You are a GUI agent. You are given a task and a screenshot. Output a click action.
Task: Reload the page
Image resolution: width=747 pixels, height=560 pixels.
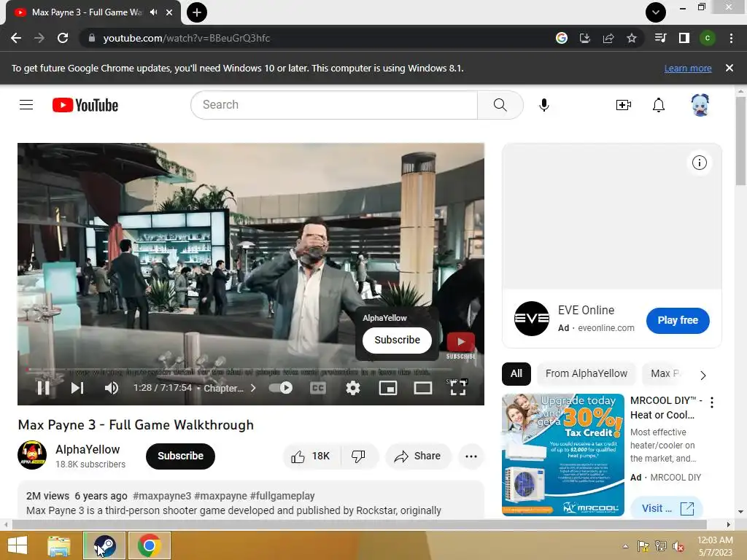tap(63, 38)
